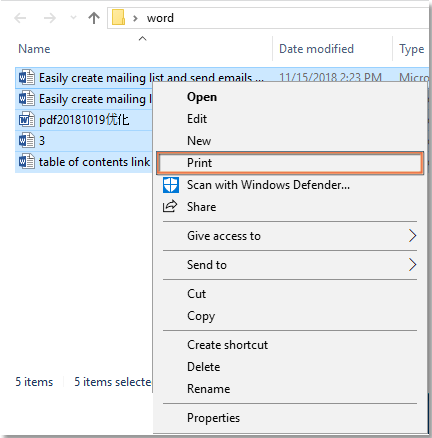
Task: Click the Share arrow icon
Action: click(x=170, y=206)
